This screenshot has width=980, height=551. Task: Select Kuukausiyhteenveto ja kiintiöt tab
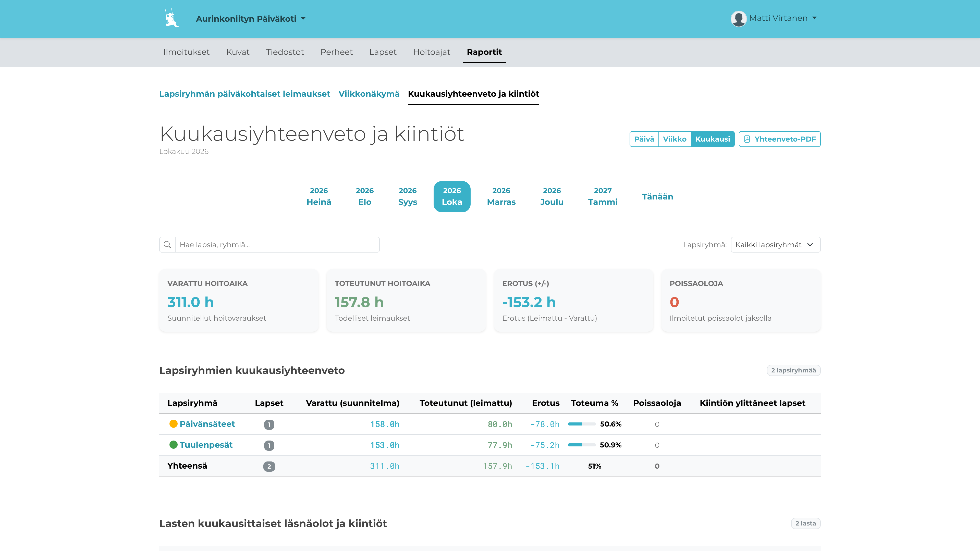point(473,94)
